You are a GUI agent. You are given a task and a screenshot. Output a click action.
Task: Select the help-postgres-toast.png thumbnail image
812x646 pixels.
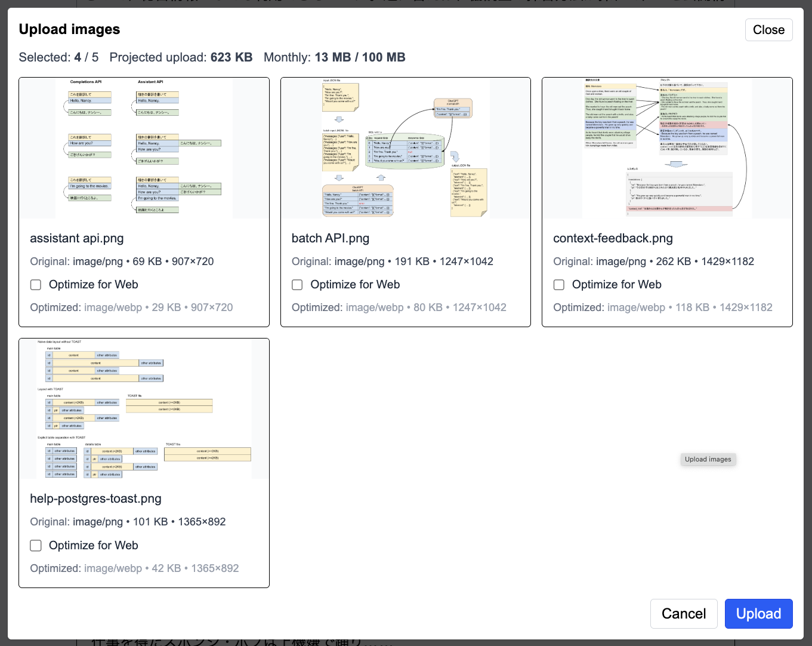click(144, 409)
